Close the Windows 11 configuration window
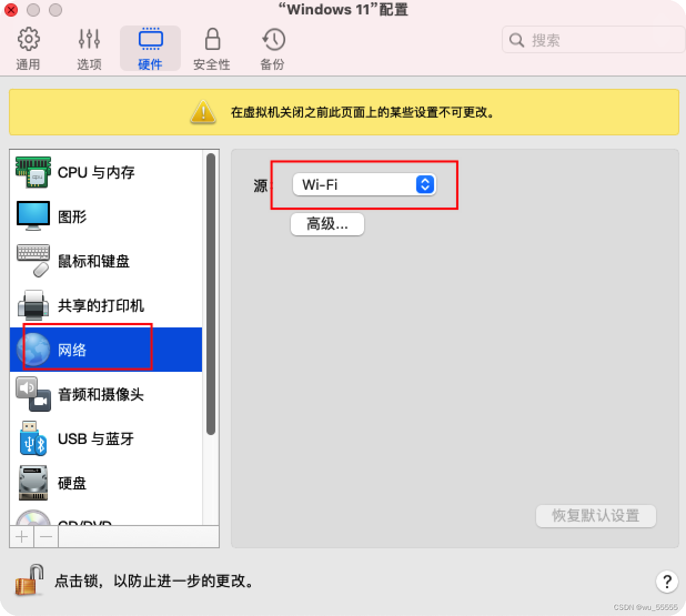The height and width of the screenshot is (616, 686). 11,10
